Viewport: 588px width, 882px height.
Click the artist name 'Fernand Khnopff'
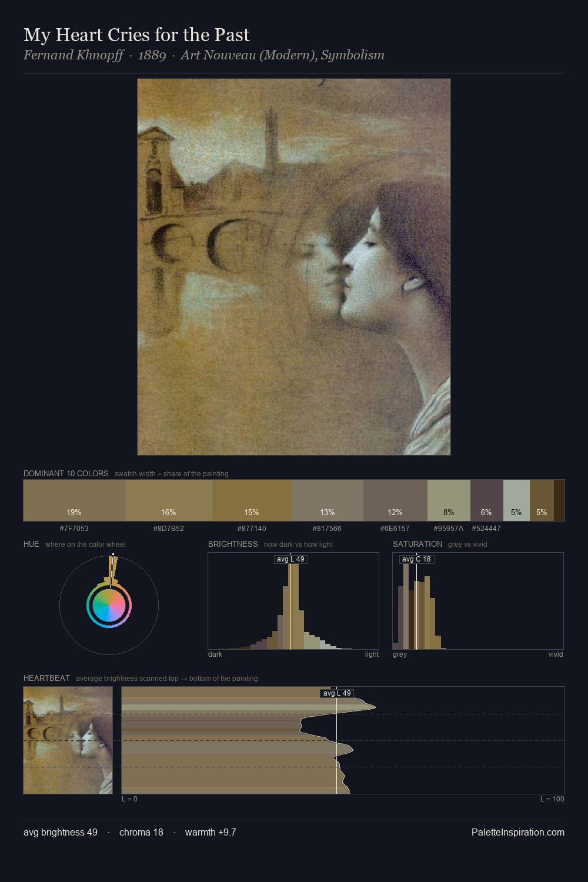(73, 55)
